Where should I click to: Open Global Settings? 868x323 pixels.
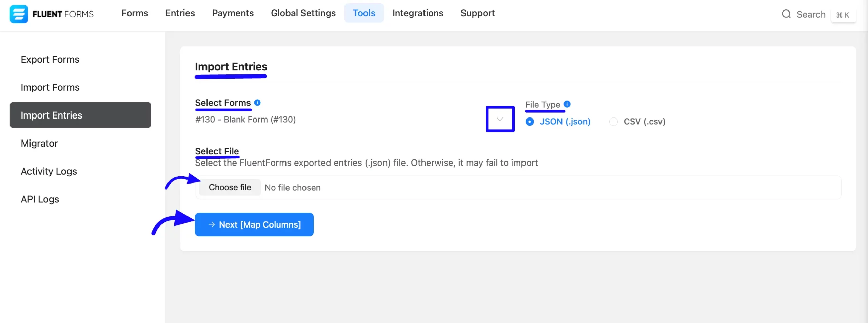tap(303, 13)
